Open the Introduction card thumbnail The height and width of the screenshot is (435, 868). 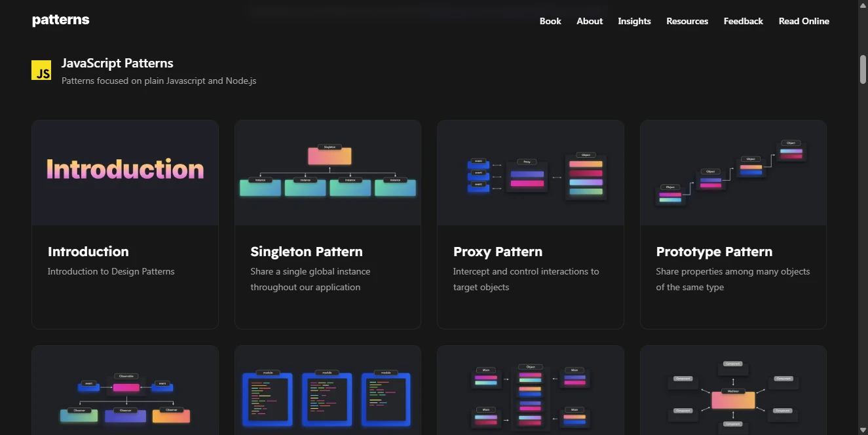[124, 172]
